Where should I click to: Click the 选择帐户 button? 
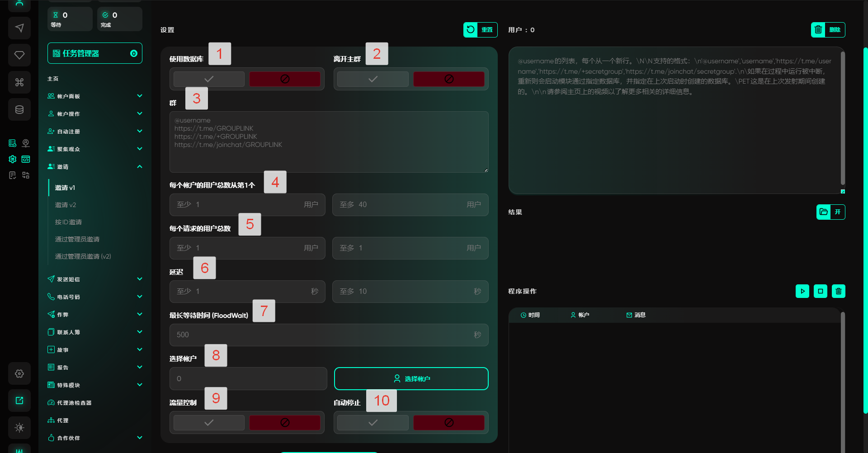point(411,378)
